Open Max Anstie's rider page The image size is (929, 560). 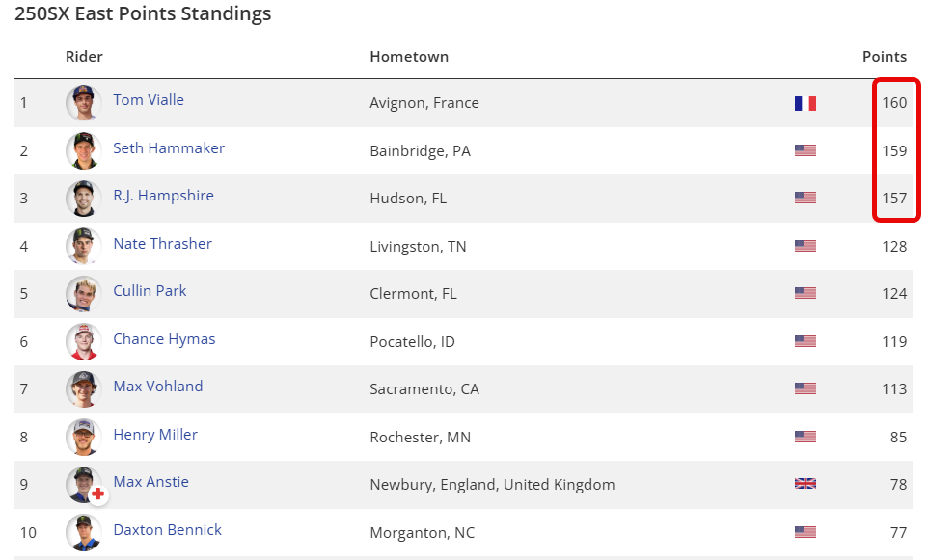click(150, 482)
